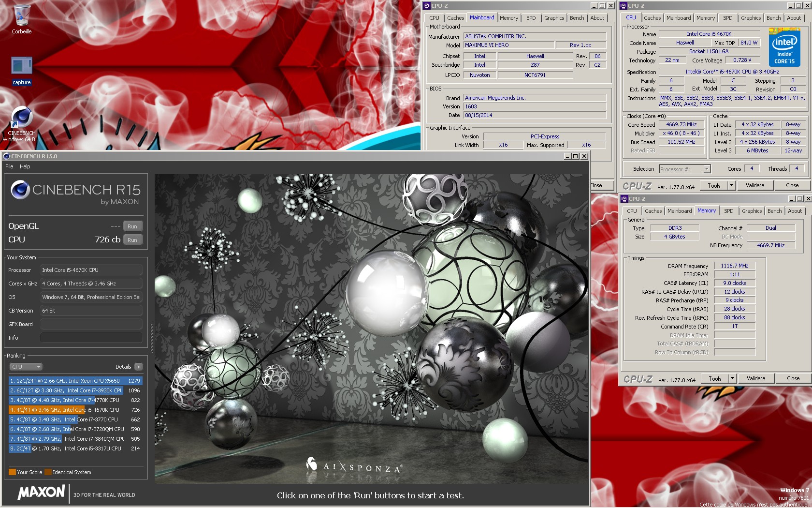Click BIOS date 08/15/2014
Screen dimensions: 812x508
tap(535, 115)
